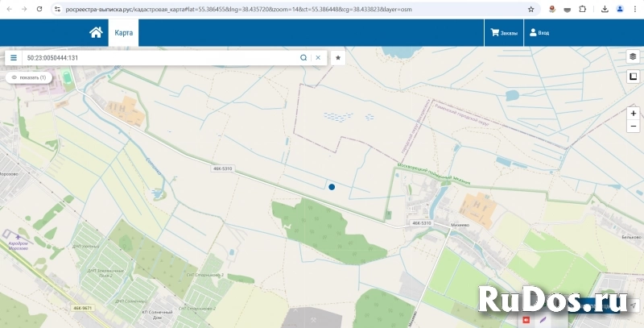The width and height of the screenshot is (644, 328).
Task: Open the map layers panel
Action: coord(633,56)
